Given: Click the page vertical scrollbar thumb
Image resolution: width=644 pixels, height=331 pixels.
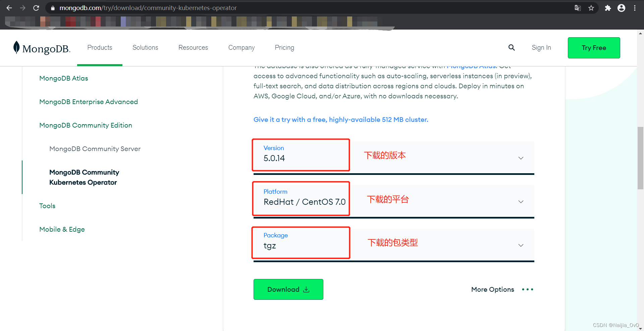Looking at the screenshot, I should coord(640,158).
